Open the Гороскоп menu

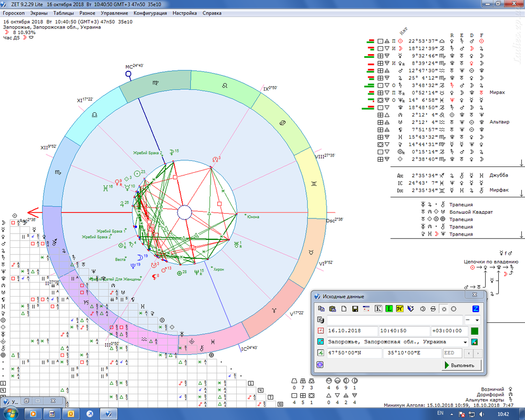(x=14, y=13)
